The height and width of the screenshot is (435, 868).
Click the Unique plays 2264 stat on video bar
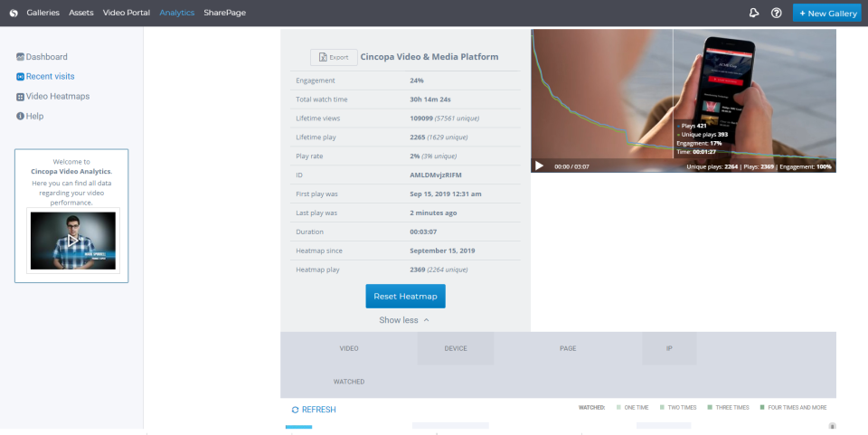point(712,166)
